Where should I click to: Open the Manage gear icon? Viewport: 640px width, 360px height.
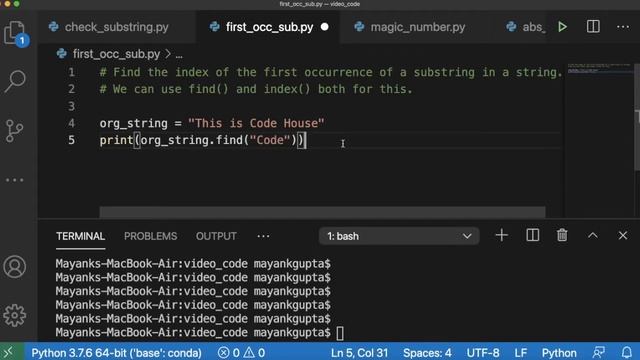[15, 315]
